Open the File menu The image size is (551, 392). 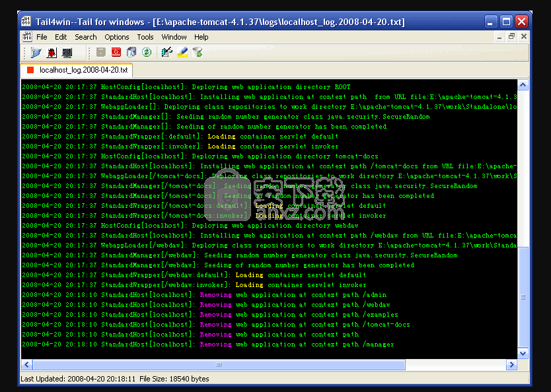42,37
